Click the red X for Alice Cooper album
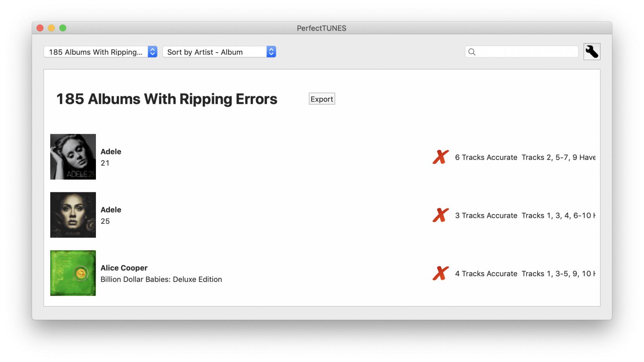Screen dimensions: 644x362 [441, 274]
